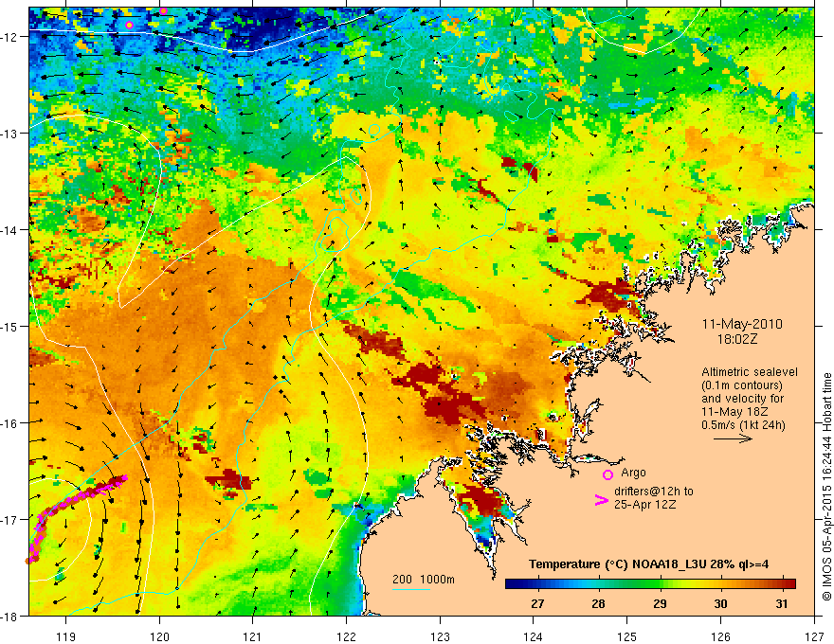Click the 'Argo' legend label

[x=633, y=473]
